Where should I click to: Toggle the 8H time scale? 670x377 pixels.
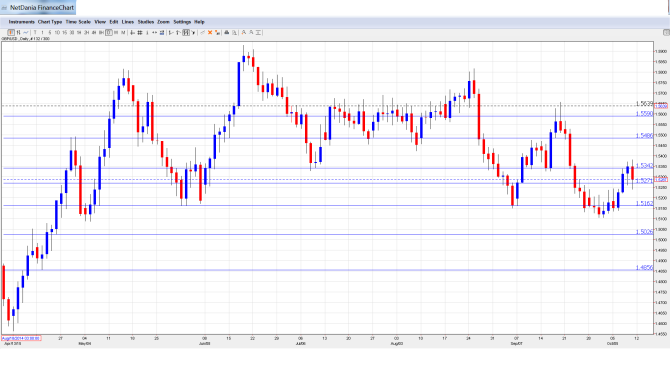[101, 32]
